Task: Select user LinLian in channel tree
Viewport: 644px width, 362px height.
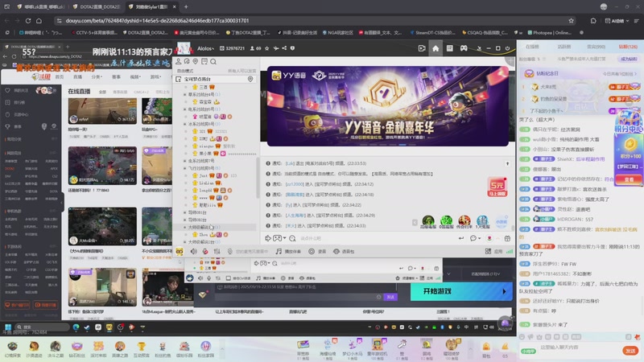Action: tap(206, 183)
